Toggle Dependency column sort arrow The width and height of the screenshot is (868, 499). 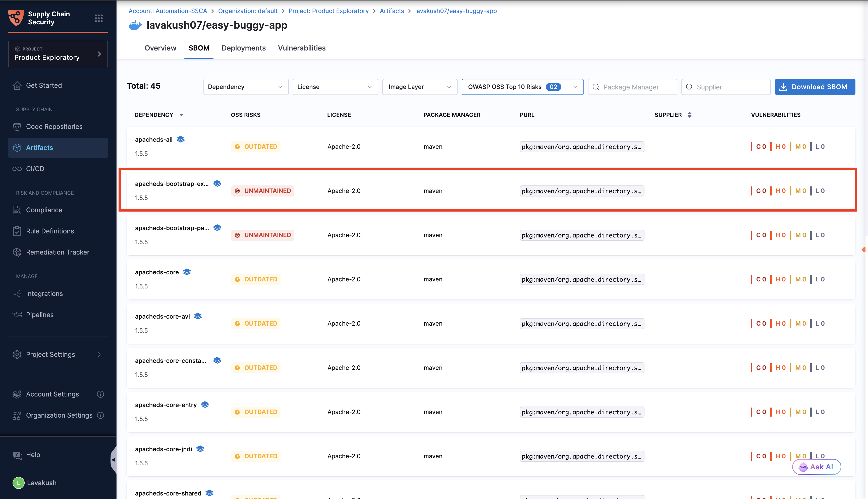tap(181, 115)
